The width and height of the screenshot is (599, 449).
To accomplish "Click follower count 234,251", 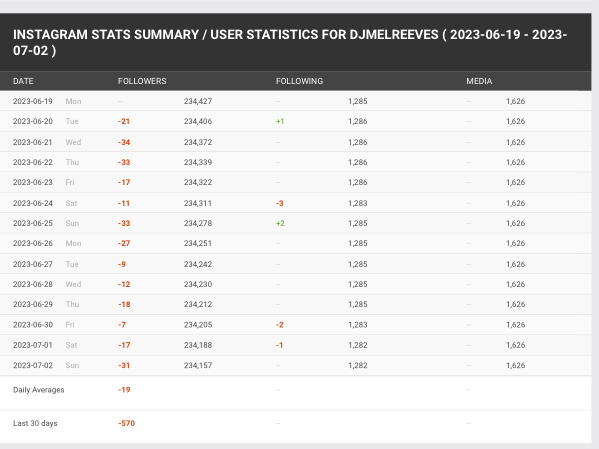I will [x=198, y=243].
